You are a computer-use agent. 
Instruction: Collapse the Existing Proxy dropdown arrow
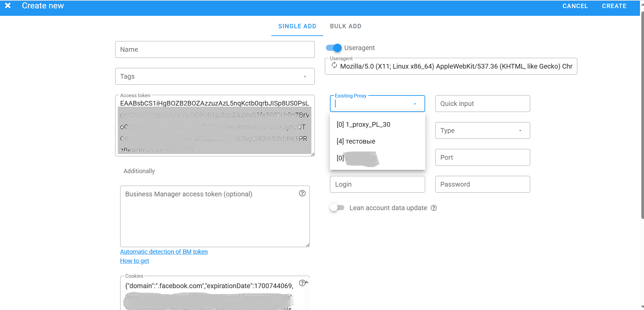[415, 104]
